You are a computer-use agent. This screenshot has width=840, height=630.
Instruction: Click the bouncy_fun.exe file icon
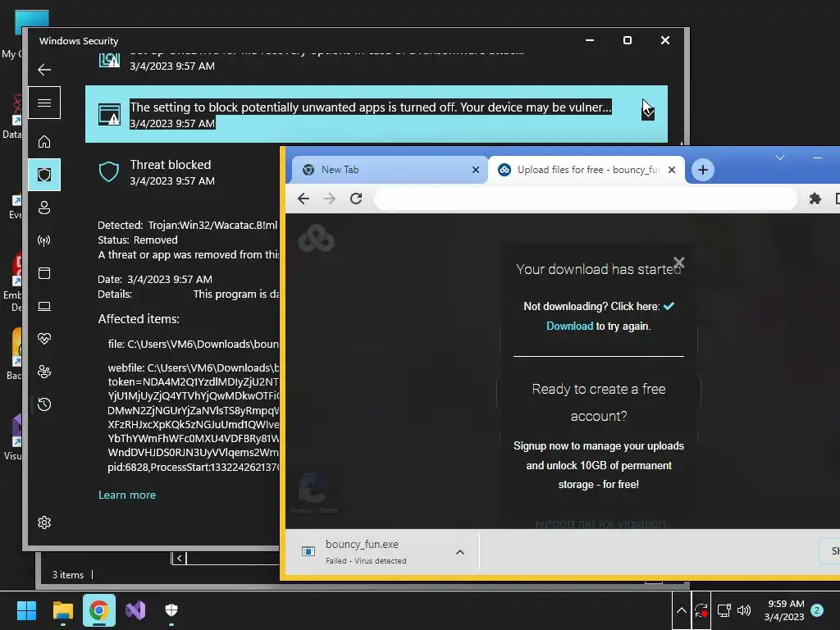(308, 551)
